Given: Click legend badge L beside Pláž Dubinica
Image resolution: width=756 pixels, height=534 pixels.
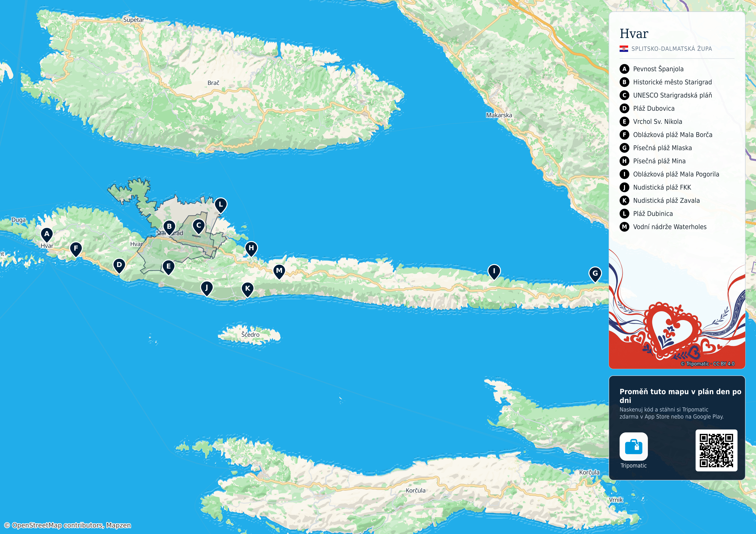Looking at the screenshot, I should pyautogui.click(x=624, y=214).
